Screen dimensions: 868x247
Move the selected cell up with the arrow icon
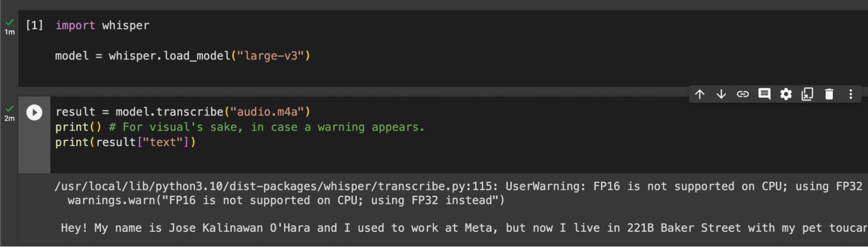point(700,94)
